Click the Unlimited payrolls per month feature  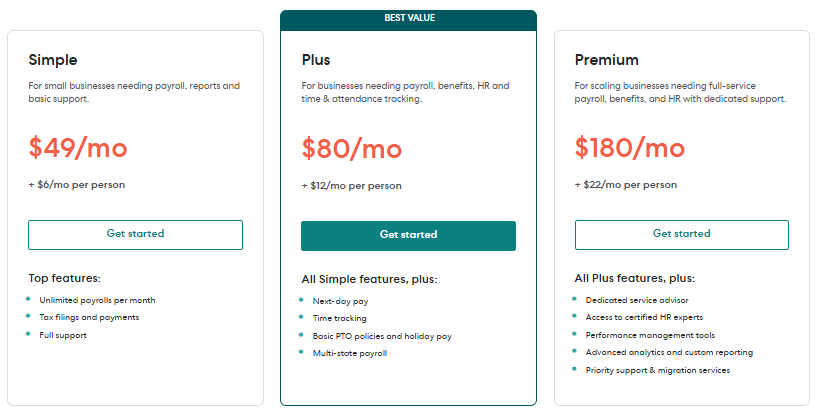[x=97, y=300]
